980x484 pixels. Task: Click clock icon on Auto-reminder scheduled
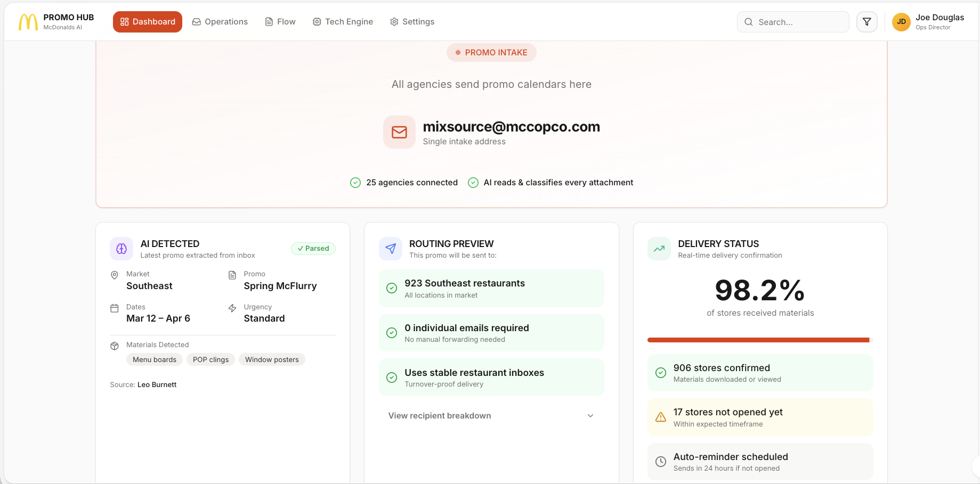click(x=661, y=462)
